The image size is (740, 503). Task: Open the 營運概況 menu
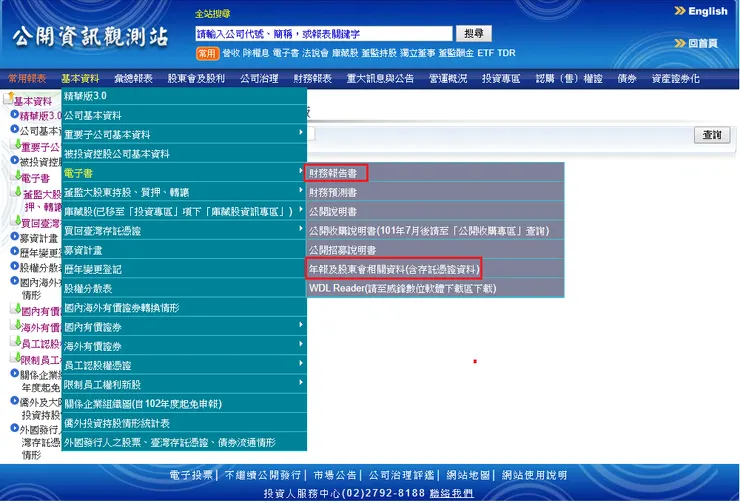click(448, 79)
